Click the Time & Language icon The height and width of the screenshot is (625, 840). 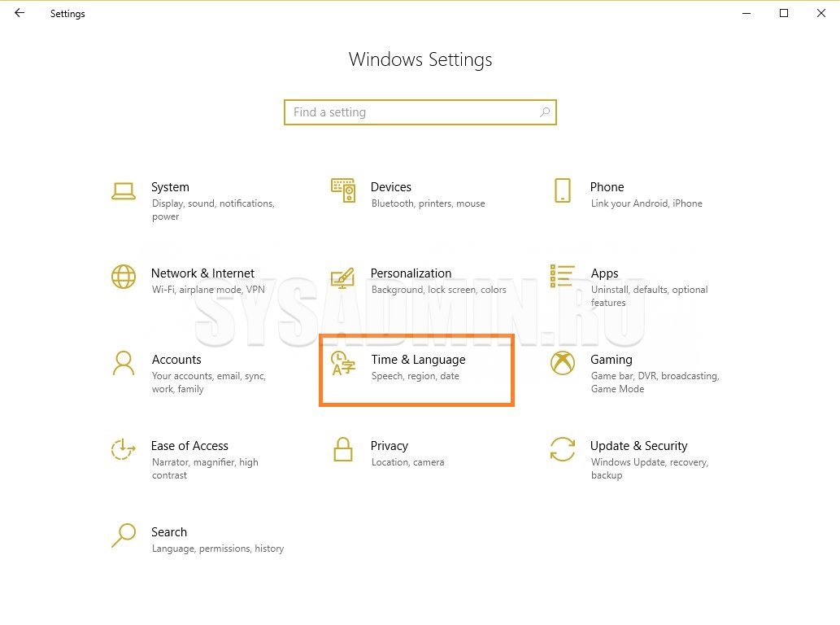(x=343, y=363)
